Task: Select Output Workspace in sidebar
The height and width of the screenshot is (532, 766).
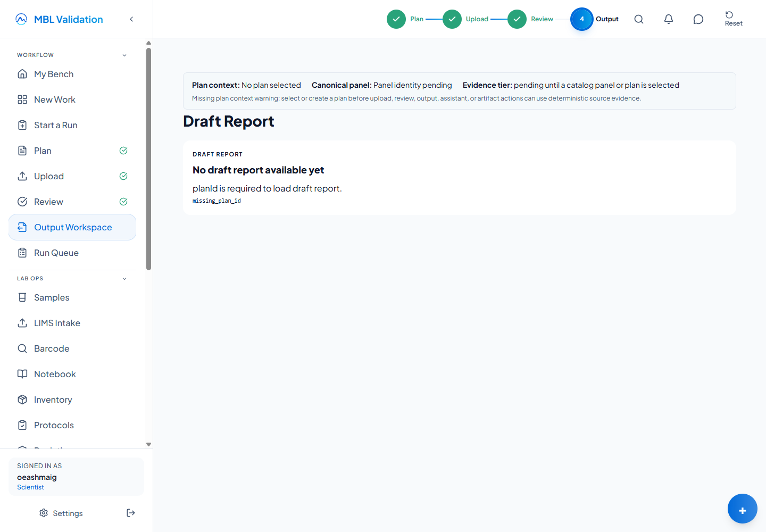Action: (72, 227)
